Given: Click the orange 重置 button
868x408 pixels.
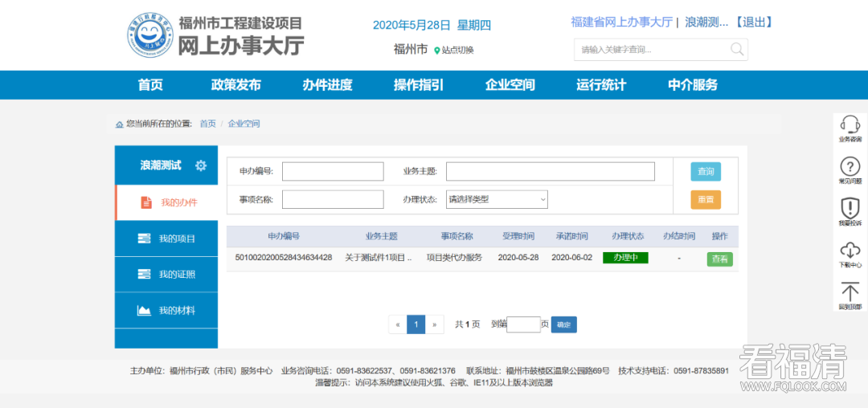Looking at the screenshot, I should click(706, 199).
